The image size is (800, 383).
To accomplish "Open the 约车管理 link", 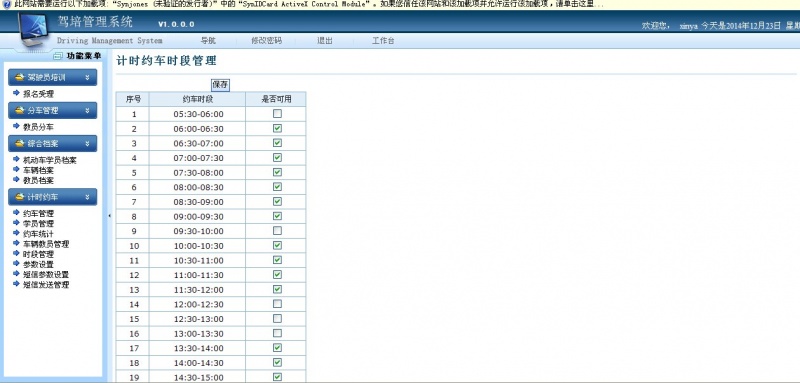I will coord(38,214).
